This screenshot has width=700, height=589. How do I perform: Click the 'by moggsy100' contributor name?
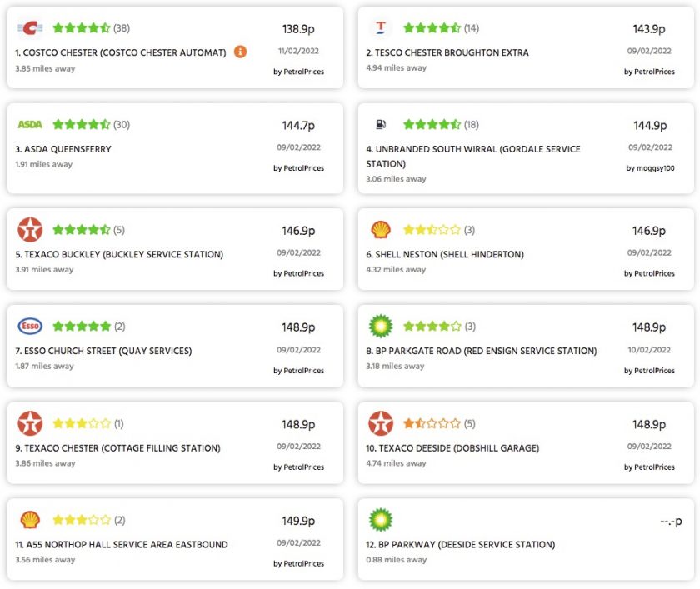click(x=650, y=168)
